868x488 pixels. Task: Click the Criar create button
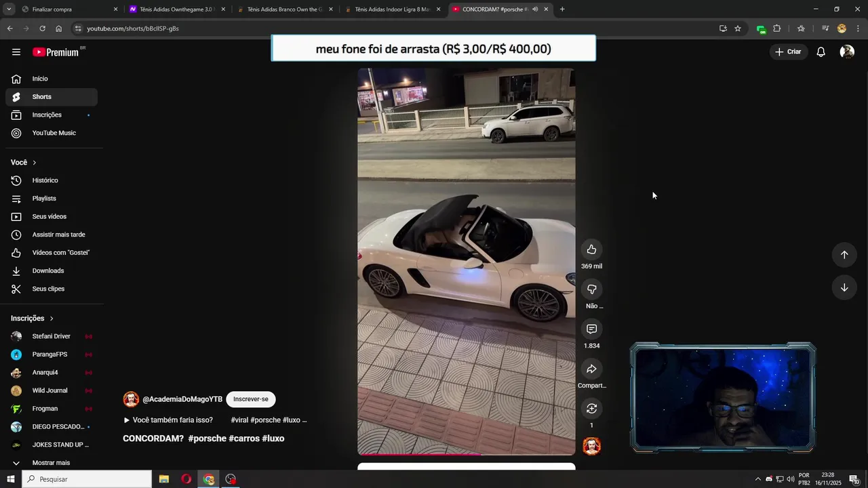788,52
